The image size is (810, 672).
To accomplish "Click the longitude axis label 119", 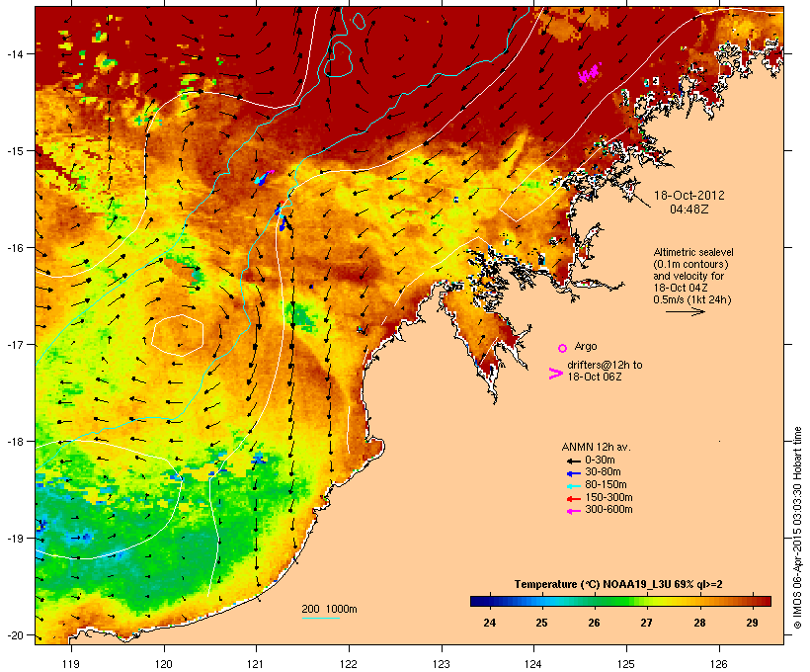I will (71, 664).
